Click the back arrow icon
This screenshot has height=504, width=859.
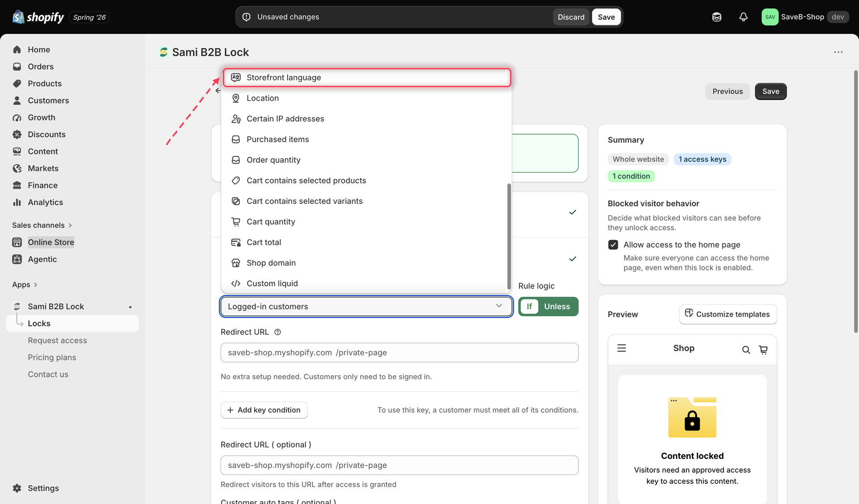click(218, 91)
